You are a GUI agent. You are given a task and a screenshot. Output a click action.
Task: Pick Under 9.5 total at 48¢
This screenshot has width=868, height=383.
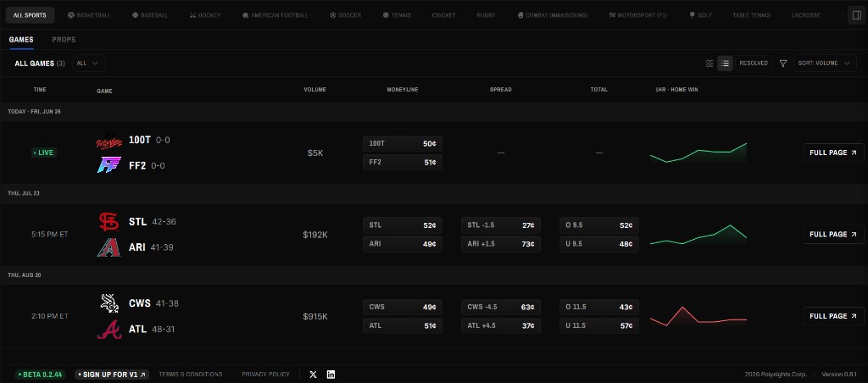pos(599,244)
